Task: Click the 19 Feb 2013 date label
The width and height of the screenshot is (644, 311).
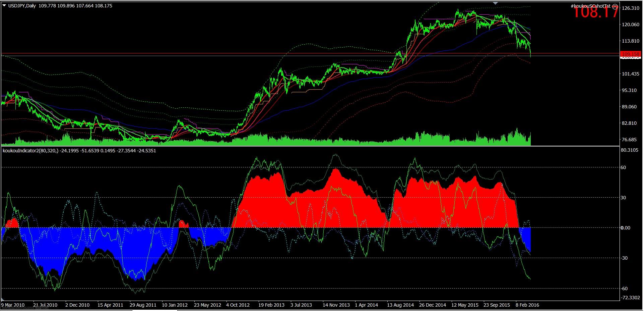Action: (x=271, y=305)
